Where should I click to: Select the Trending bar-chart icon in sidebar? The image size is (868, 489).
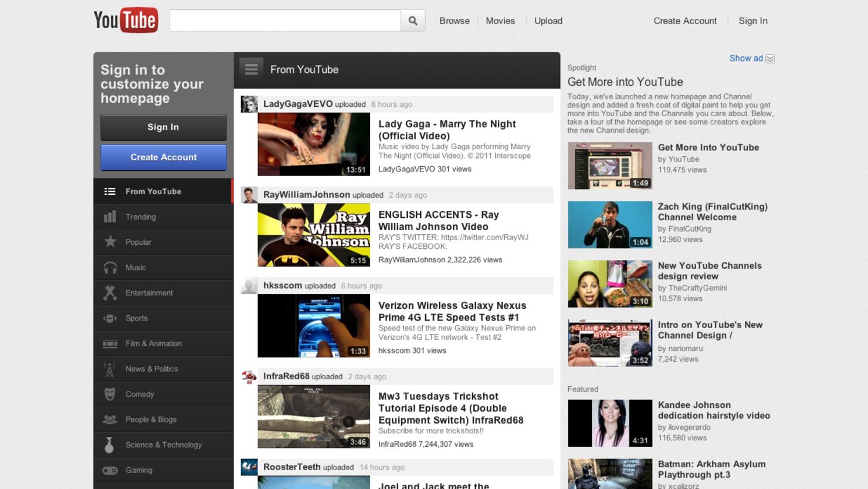click(x=110, y=217)
